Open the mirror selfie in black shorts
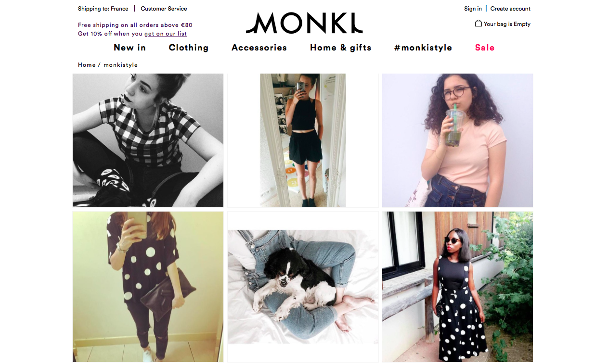Screen dimensions: 608x364 click(303, 140)
